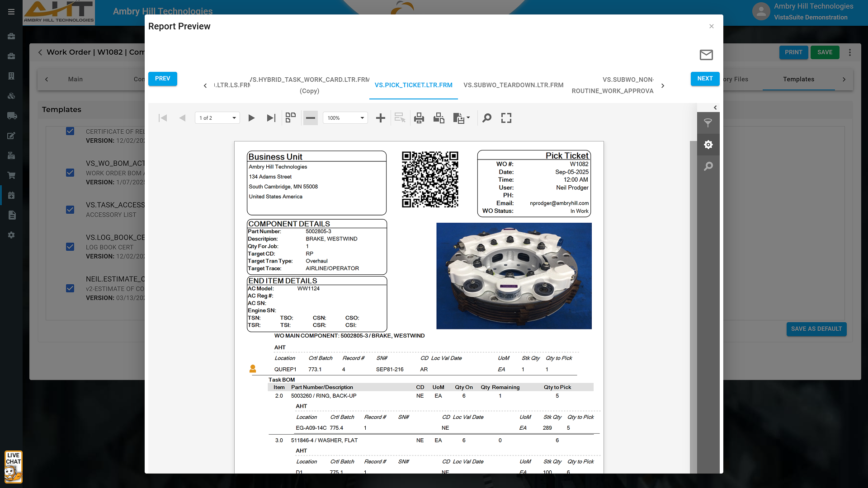Uncheck the Log Book Cert template

pos(70,247)
